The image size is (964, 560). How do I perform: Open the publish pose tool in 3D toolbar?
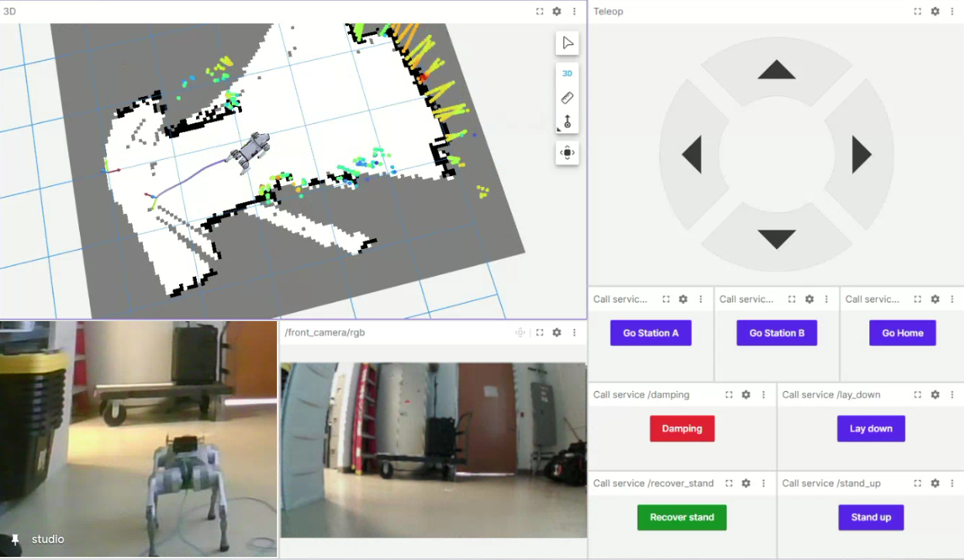click(x=567, y=122)
